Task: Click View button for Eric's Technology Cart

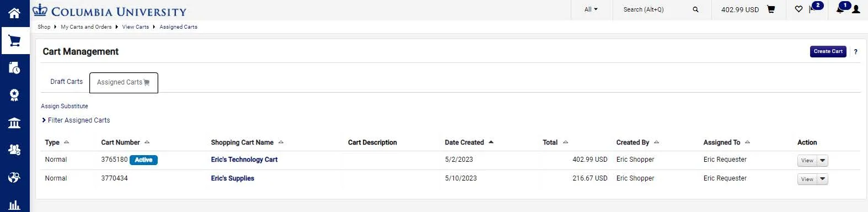Action: pyautogui.click(x=807, y=161)
